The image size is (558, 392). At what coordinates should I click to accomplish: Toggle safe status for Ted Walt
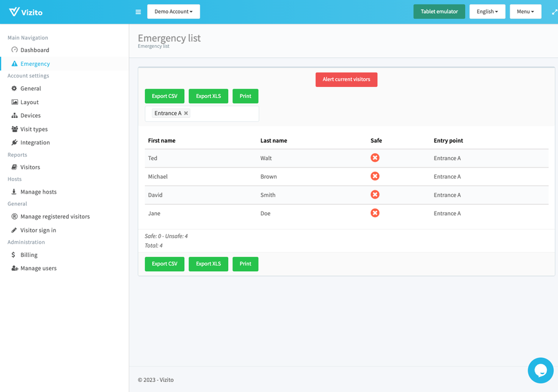coord(374,158)
